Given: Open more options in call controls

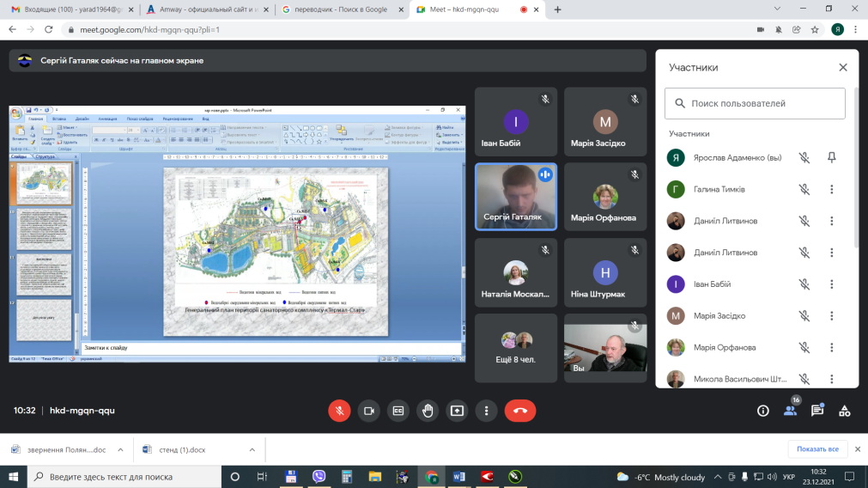Looking at the screenshot, I should [x=486, y=411].
